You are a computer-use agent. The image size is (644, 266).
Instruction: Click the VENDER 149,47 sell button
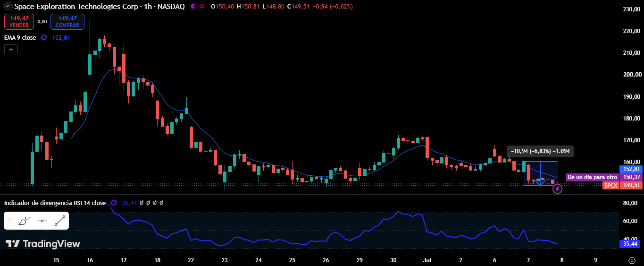click(x=19, y=22)
